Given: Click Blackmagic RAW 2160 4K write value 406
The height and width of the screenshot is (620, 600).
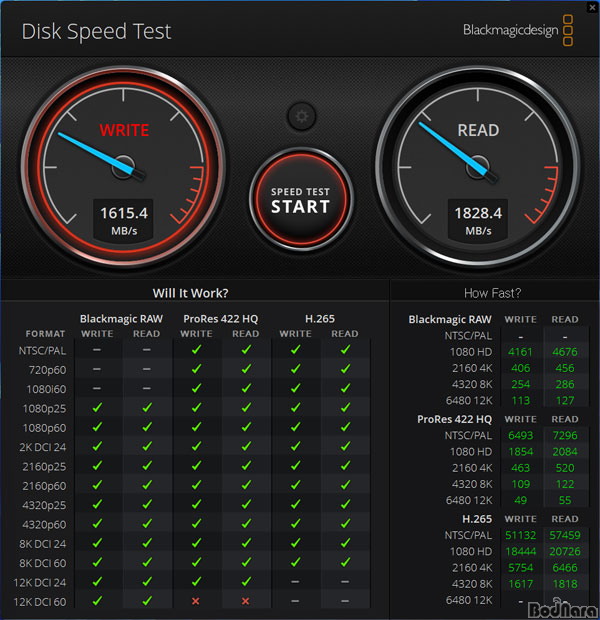Looking at the screenshot, I should click(521, 368).
